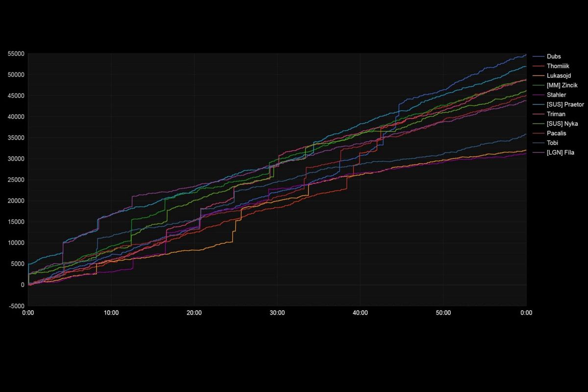Toggle the [LGN] Fíla legend entry
The image size is (588, 392).
553,152
